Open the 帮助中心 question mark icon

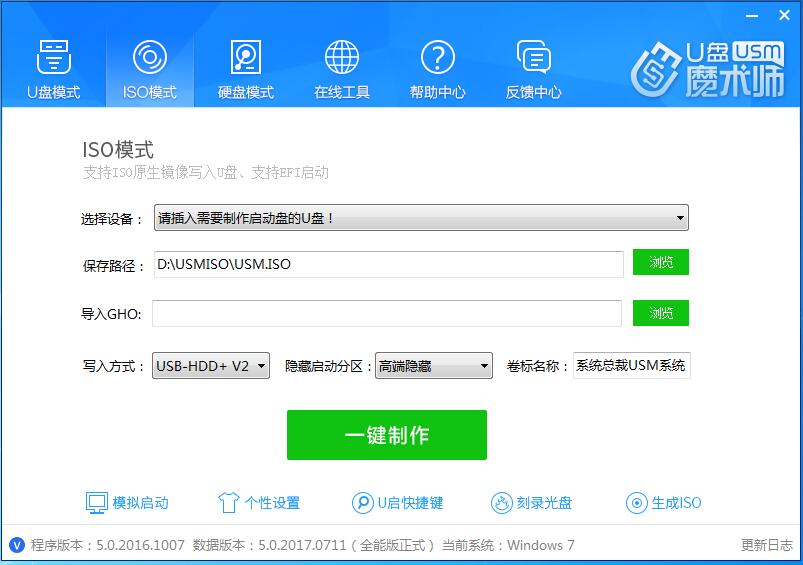click(437, 57)
